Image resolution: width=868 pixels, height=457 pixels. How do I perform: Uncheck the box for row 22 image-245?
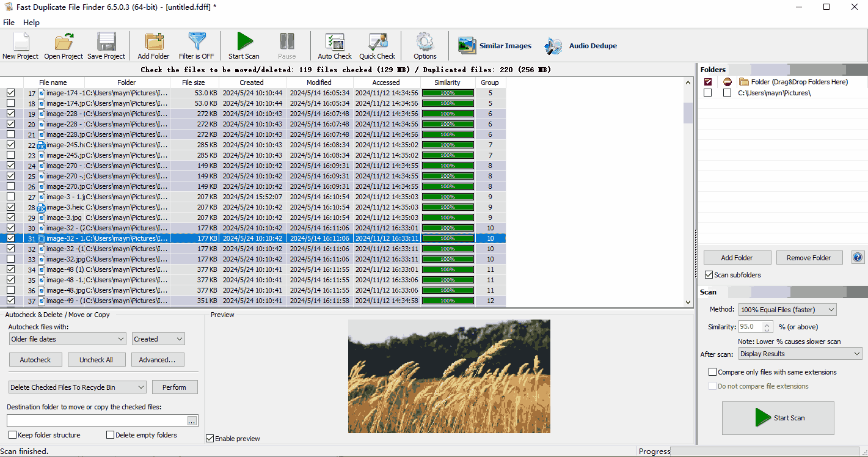[x=10, y=145]
